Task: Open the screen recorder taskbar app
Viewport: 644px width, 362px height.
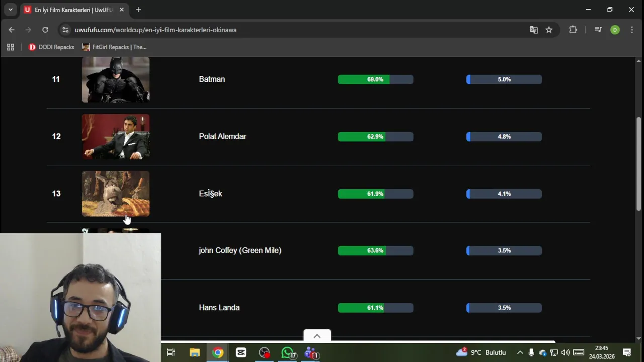Action: pos(264,352)
